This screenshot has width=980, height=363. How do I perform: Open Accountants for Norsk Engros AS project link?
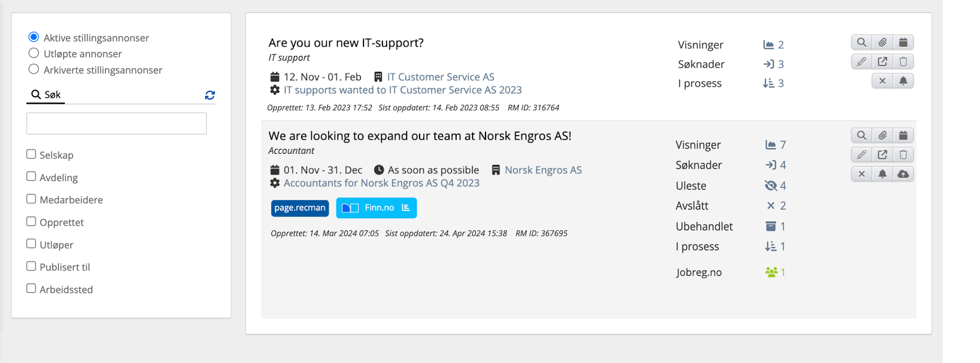(x=381, y=183)
